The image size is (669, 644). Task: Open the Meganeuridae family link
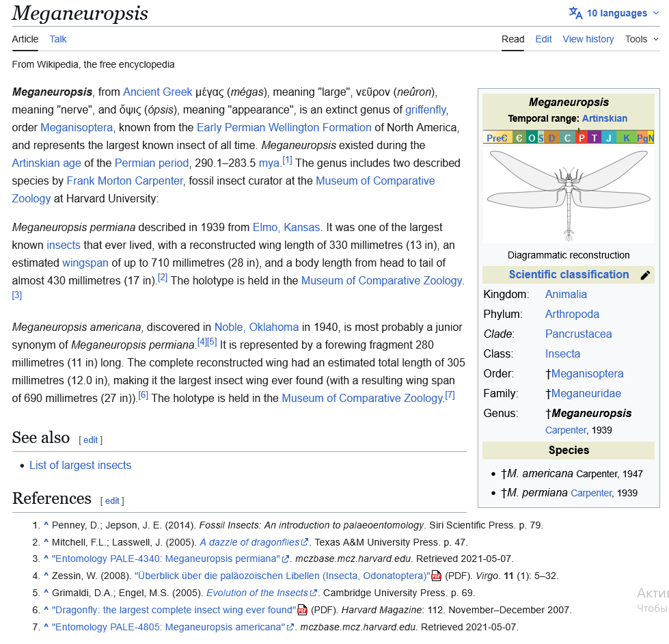click(586, 394)
